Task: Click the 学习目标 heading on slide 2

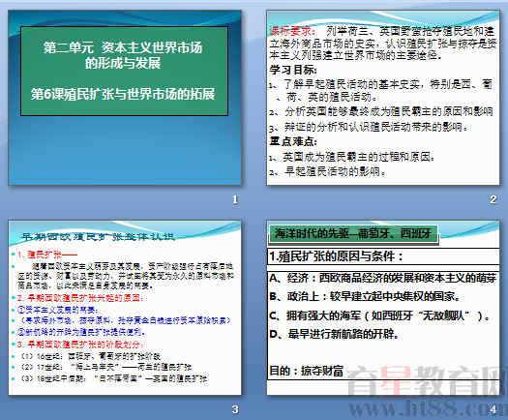Action: tap(293, 70)
